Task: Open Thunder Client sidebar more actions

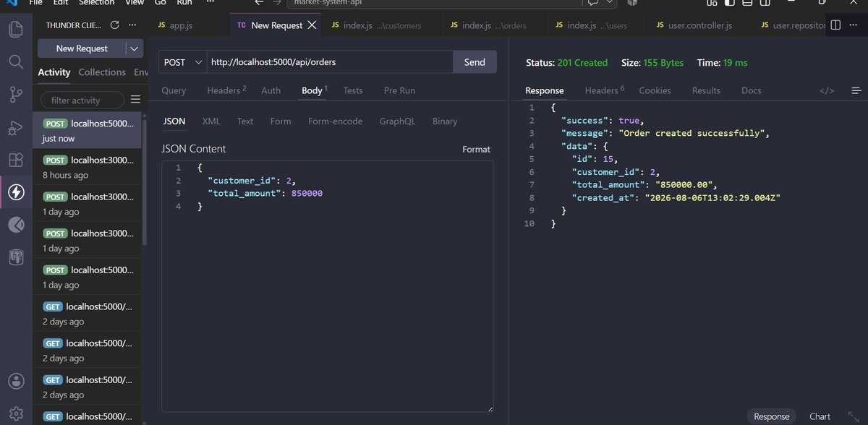Action: click(x=132, y=25)
